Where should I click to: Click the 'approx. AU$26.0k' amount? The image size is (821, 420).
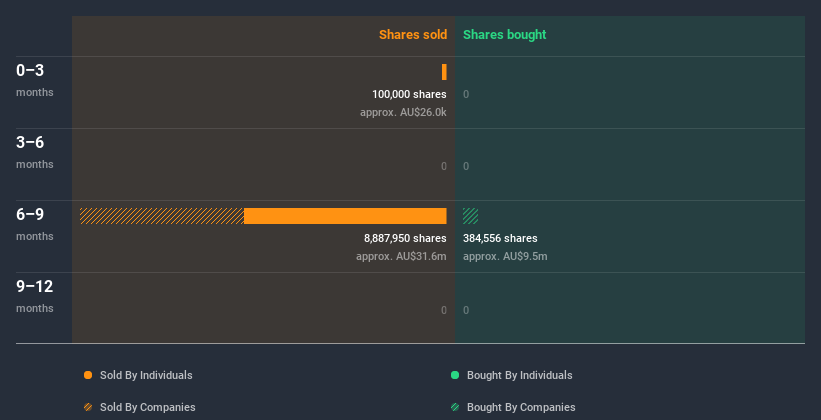tap(403, 113)
